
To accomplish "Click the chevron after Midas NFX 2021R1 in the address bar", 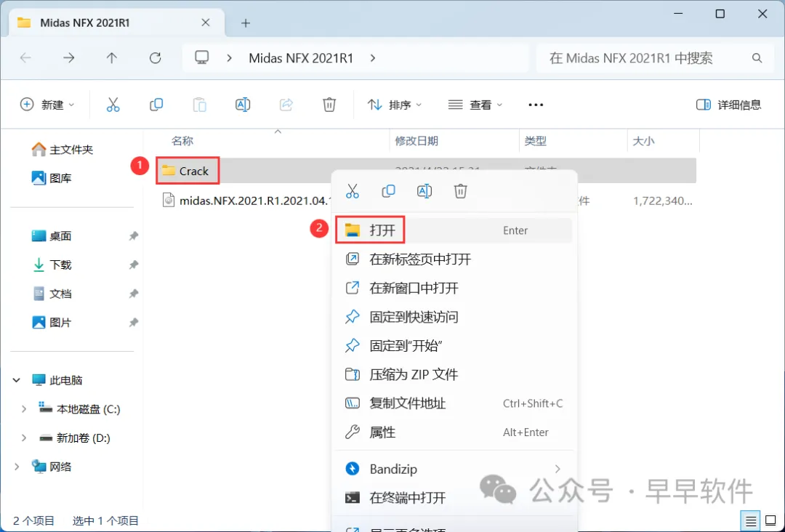I will [x=372, y=58].
